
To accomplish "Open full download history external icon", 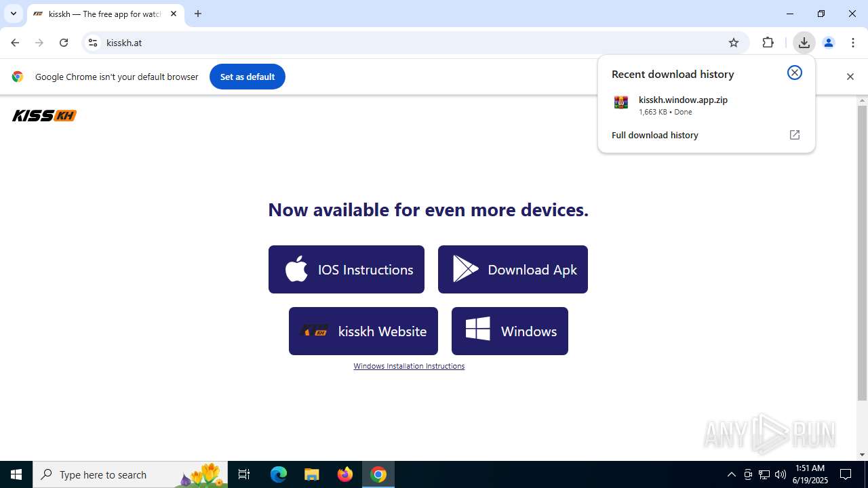I will pos(795,135).
